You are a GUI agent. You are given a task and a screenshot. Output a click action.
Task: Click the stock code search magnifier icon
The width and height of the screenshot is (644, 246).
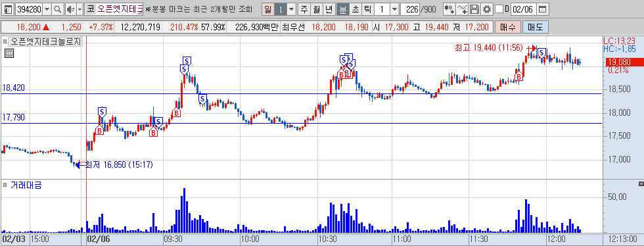pyautogui.click(x=58, y=9)
